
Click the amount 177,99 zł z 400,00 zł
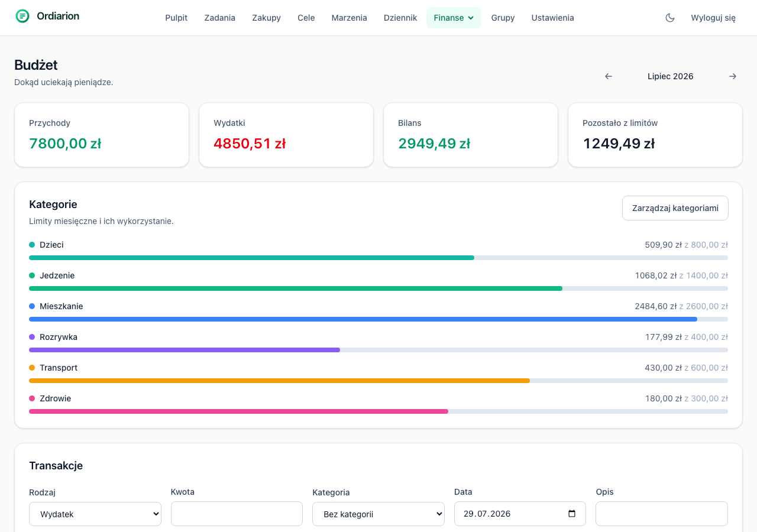(687, 337)
